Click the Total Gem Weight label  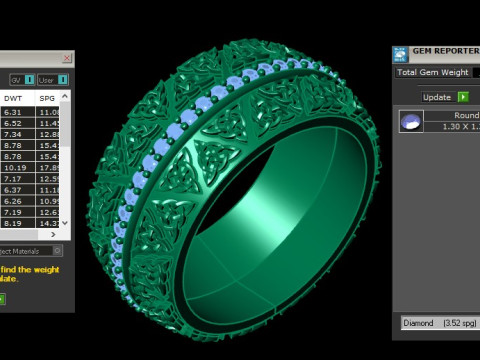[433, 72]
